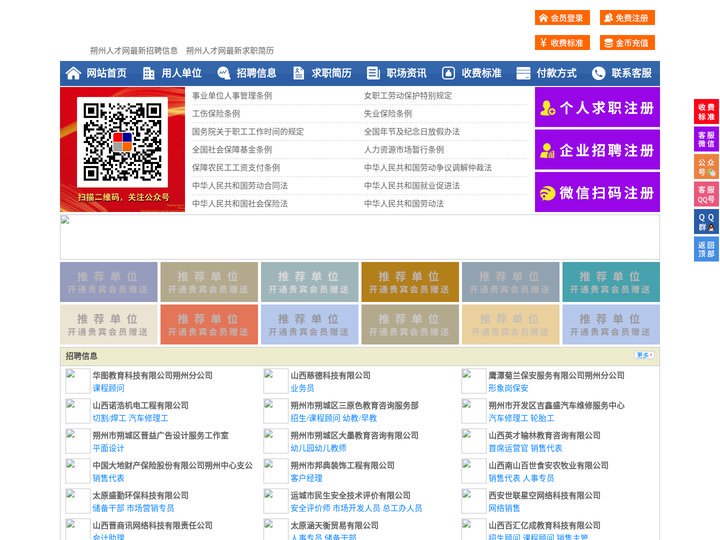This screenshot has width=720, height=540.
Task: Click the orange 公众号 sidebar icon
Action: [x=706, y=167]
